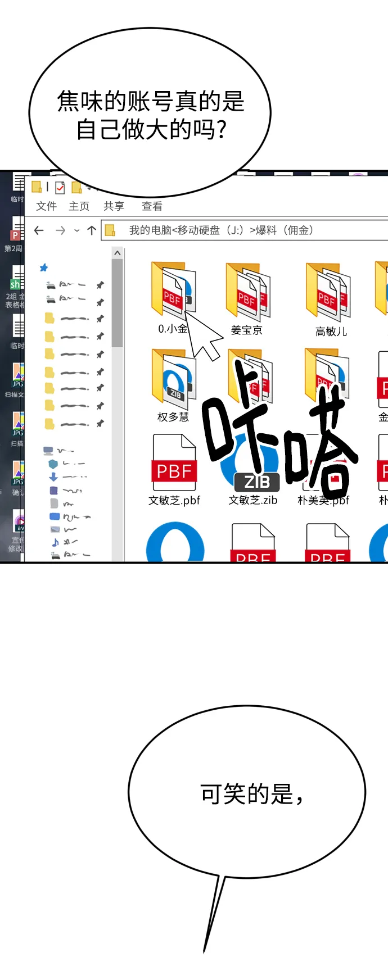Click the properties checkmark icon in title bar

pyautogui.click(x=60, y=188)
